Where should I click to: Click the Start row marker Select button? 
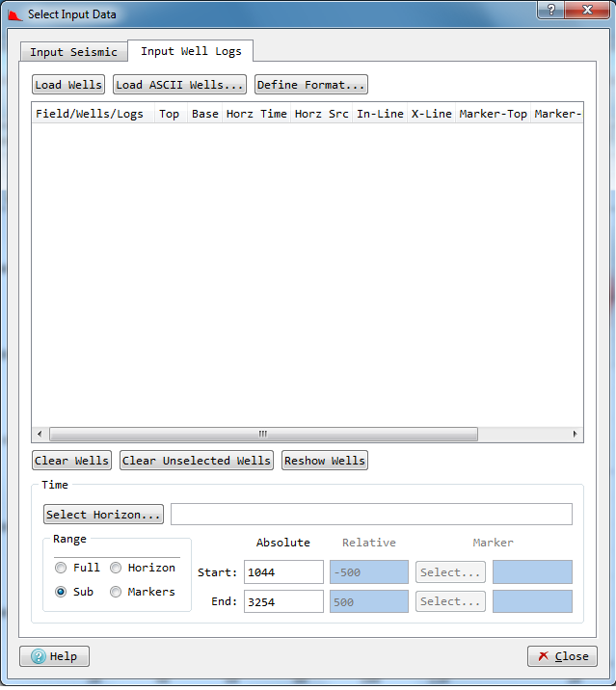(450, 572)
